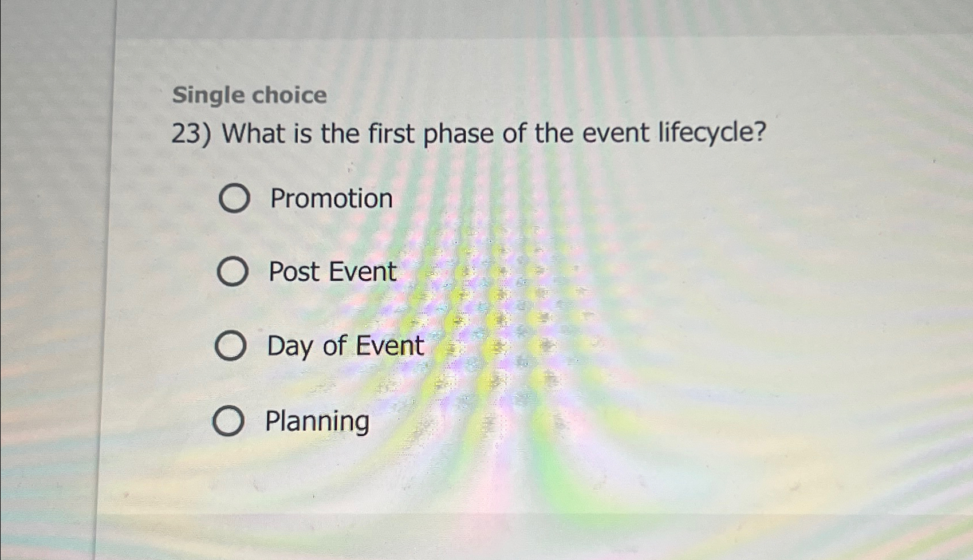
Task: Click the circle next to Planning
Action: 228,422
